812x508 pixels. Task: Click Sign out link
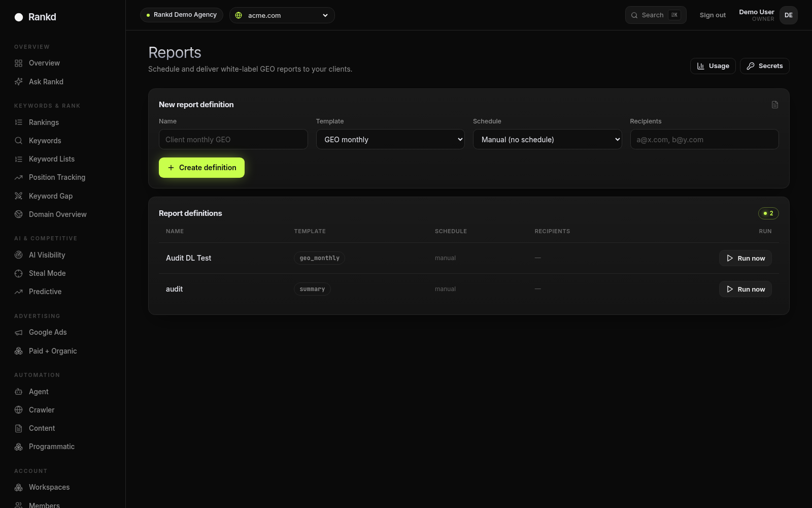coord(713,15)
